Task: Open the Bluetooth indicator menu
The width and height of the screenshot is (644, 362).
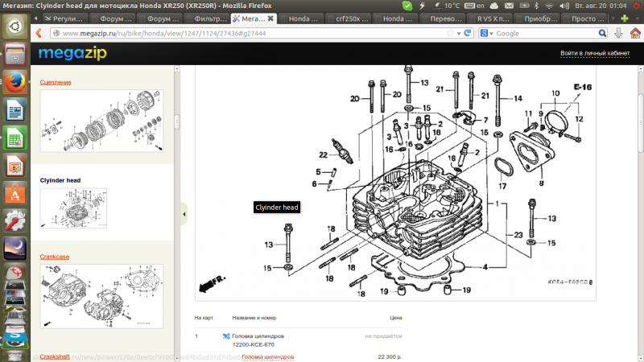Action: click(x=536, y=6)
